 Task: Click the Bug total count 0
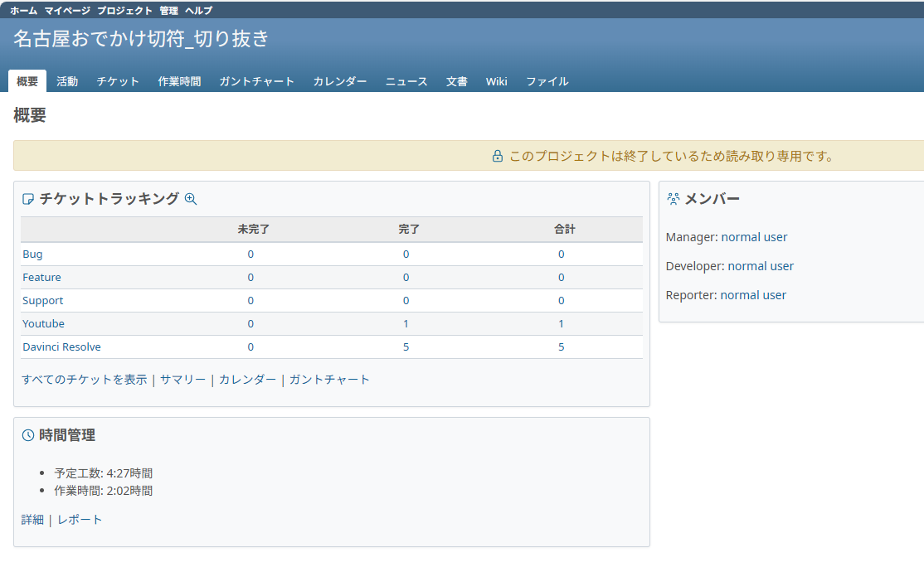[561, 254]
